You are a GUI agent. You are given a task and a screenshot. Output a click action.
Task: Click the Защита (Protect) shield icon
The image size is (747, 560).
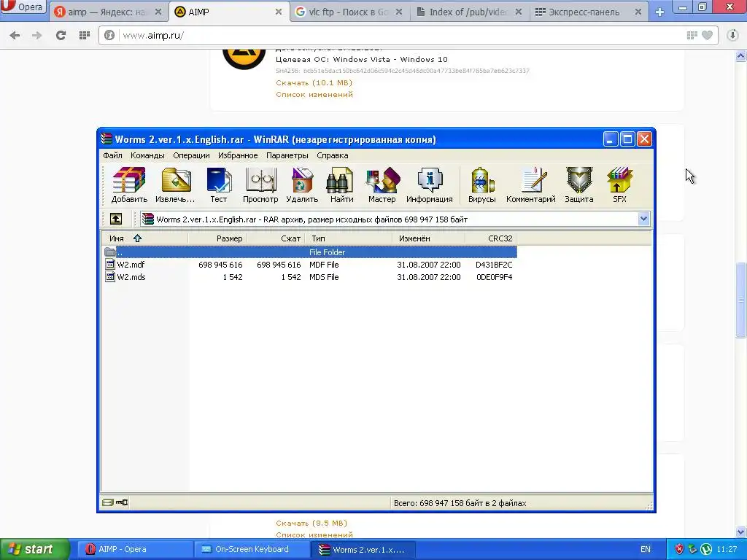coord(578,185)
